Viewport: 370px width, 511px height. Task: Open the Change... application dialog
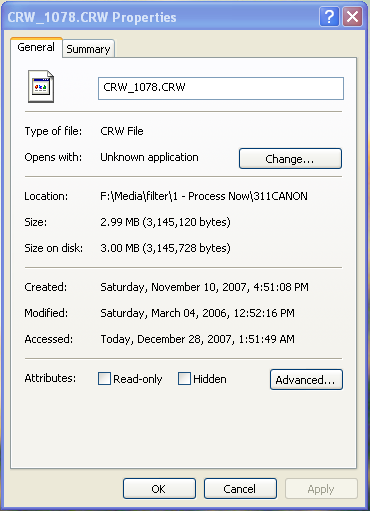pos(290,159)
